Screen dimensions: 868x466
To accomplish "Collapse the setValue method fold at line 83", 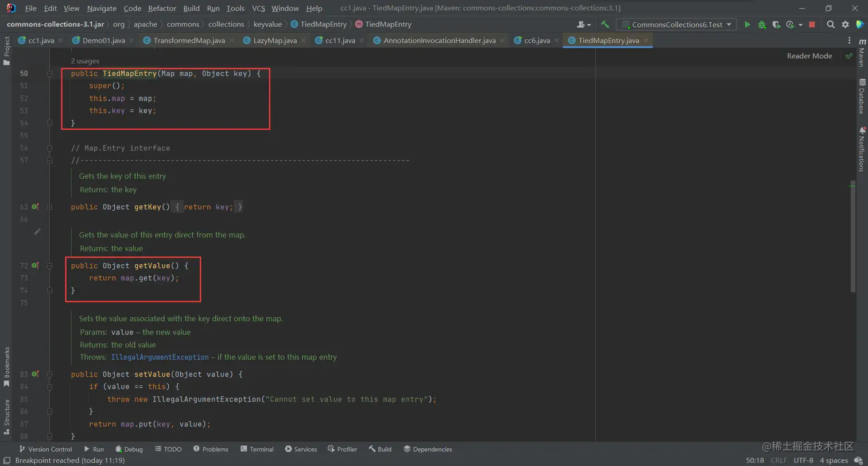I will [50, 374].
